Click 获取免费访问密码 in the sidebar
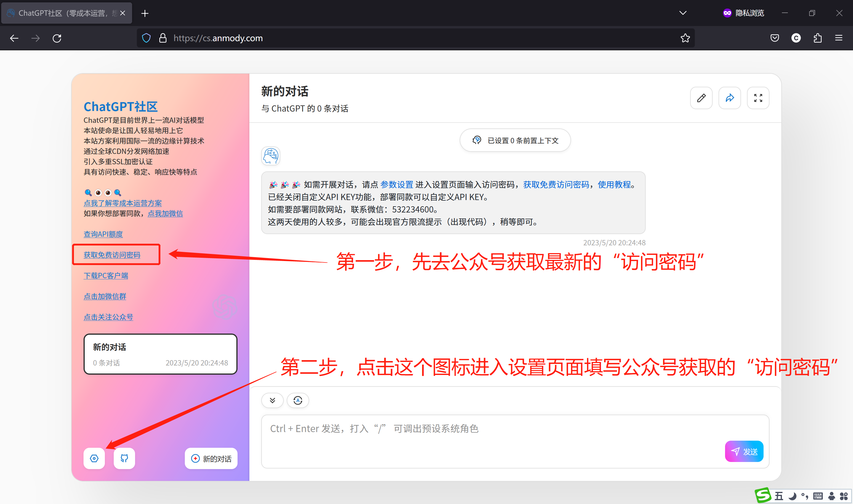 (x=112, y=255)
